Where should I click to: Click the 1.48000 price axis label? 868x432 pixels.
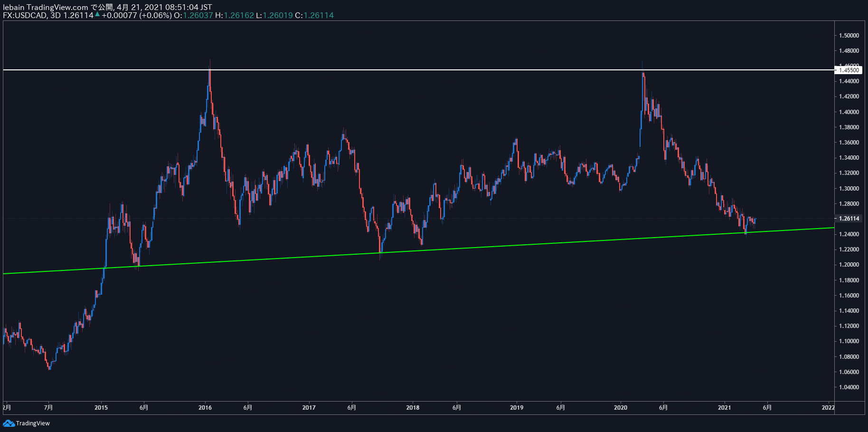click(849, 51)
